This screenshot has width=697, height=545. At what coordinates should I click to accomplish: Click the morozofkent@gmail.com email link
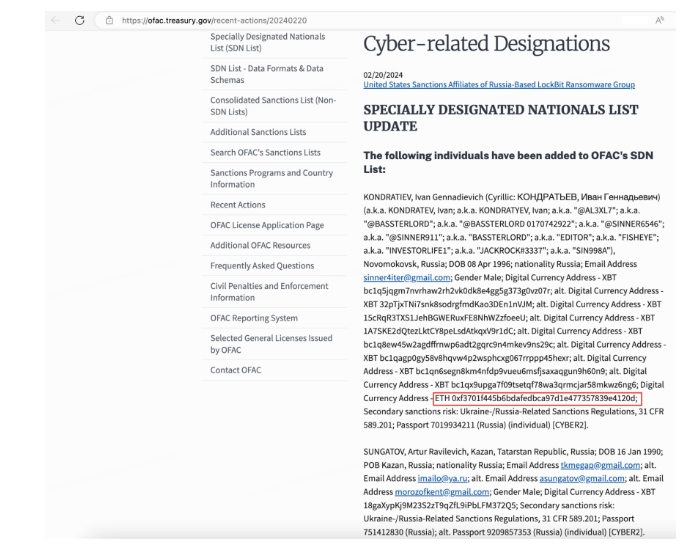click(442, 492)
